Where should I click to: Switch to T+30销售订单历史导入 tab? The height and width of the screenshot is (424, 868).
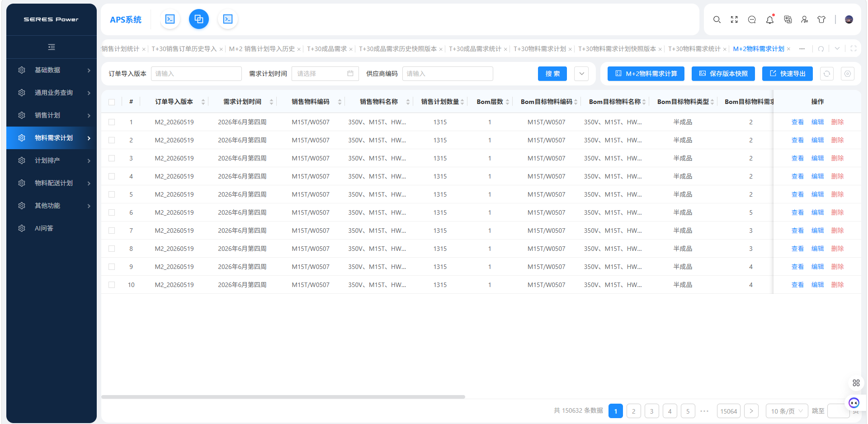pos(184,49)
